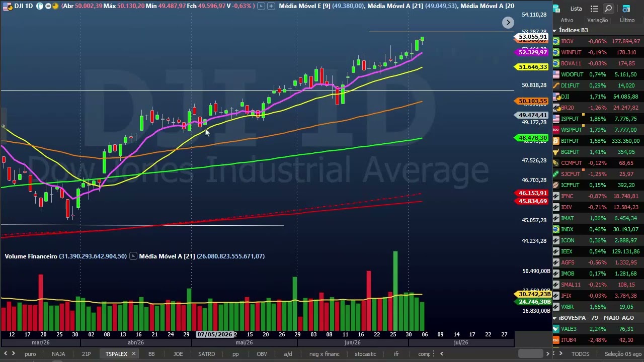Viewport: 644px width, 362px height.
Task: Click the 07/05/2026 date marker on time axis
Action: (215, 334)
